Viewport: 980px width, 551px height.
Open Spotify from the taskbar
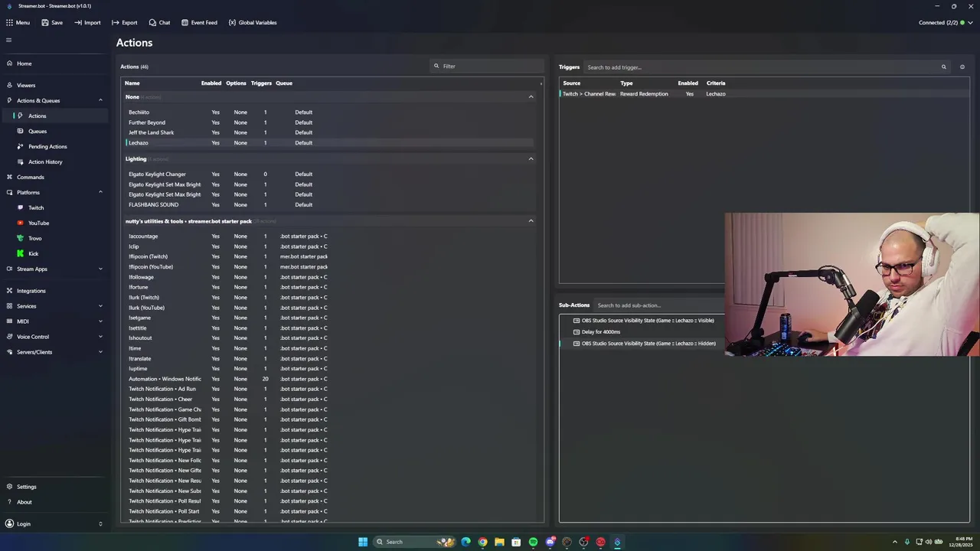coord(533,542)
